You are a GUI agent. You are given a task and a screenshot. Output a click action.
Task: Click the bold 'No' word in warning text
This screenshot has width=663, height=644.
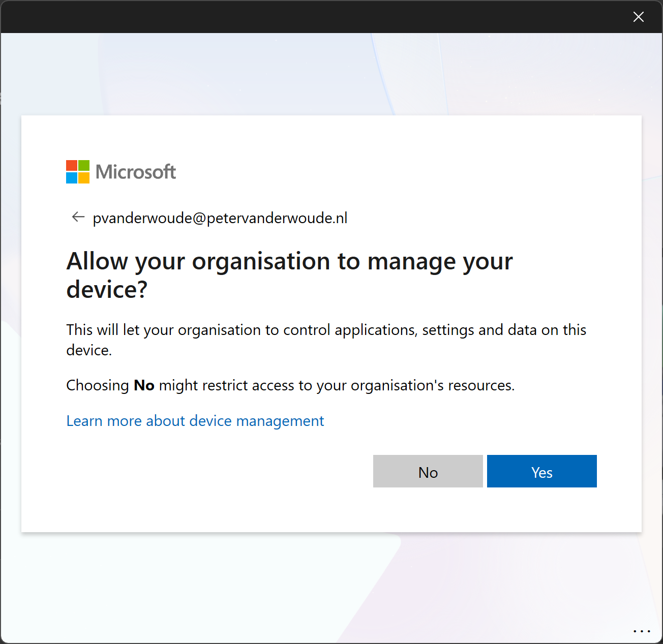pyautogui.click(x=144, y=386)
